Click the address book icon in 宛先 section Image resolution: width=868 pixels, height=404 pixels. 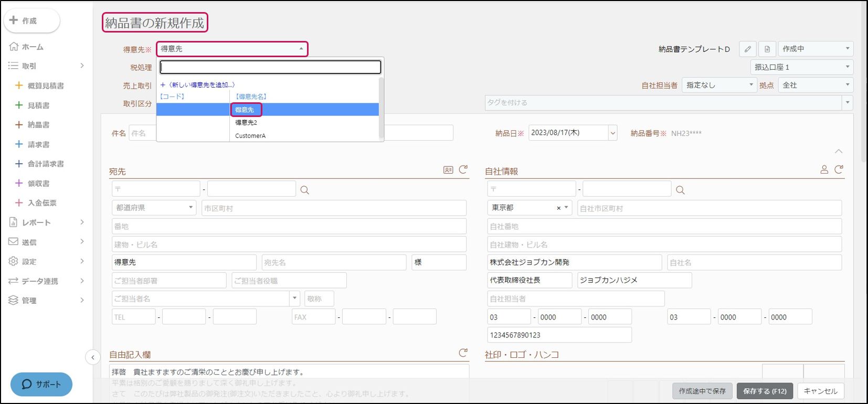(448, 170)
